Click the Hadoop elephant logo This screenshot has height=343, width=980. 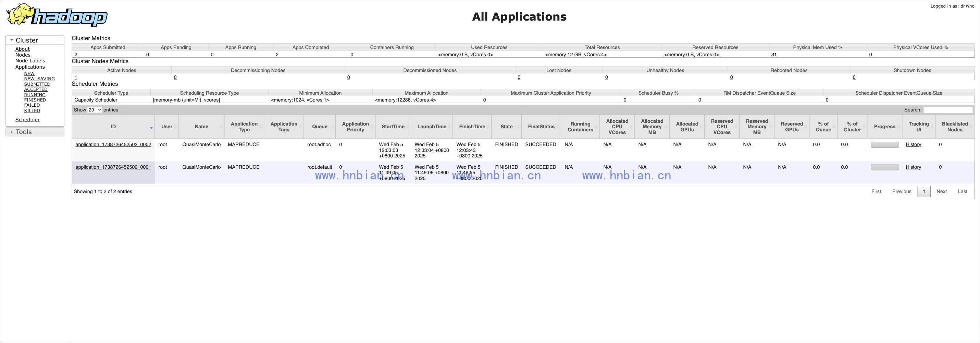[57, 15]
